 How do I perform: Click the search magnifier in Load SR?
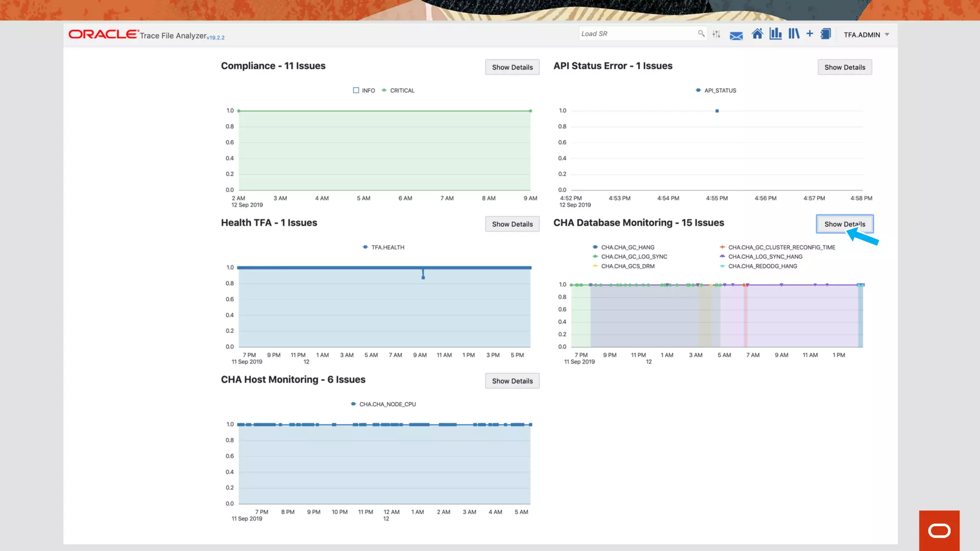701,33
